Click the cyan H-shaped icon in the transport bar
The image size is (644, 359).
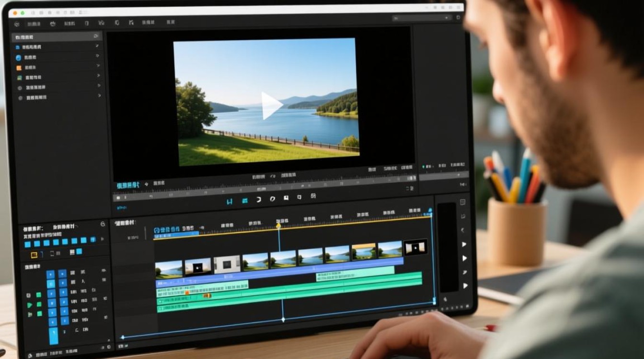[230, 202]
